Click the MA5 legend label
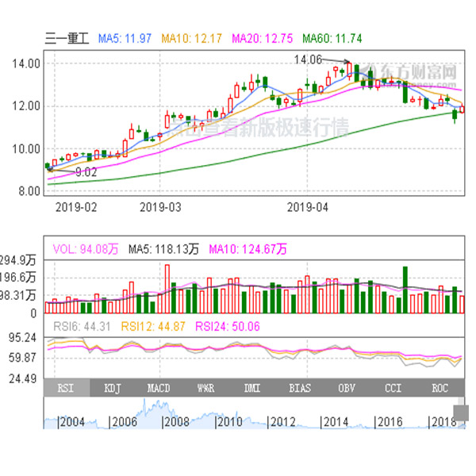The image size is (476, 476). coord(126,37)
